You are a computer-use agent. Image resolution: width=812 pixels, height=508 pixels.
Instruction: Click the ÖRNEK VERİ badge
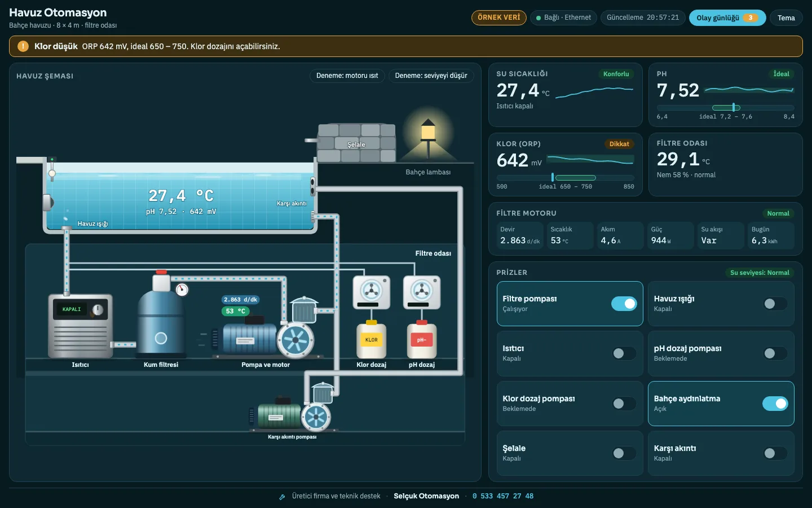499,17
